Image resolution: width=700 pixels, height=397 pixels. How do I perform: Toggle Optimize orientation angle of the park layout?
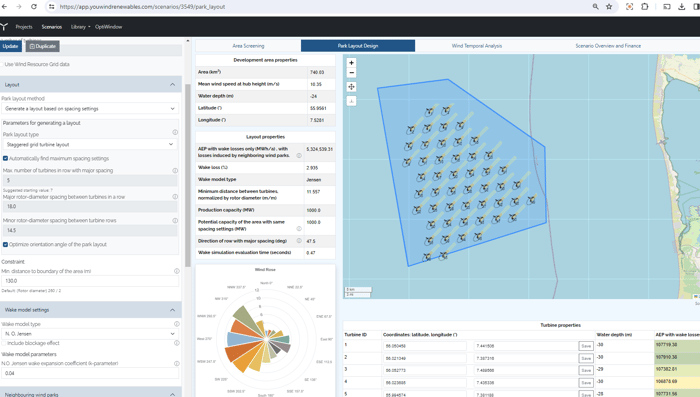click(5, 245)
